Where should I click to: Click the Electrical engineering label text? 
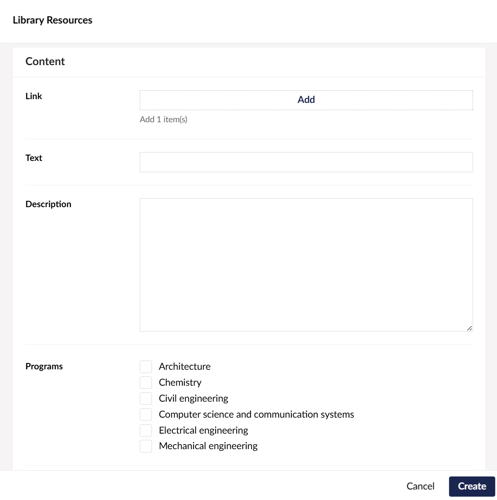[x=203, y=430]
